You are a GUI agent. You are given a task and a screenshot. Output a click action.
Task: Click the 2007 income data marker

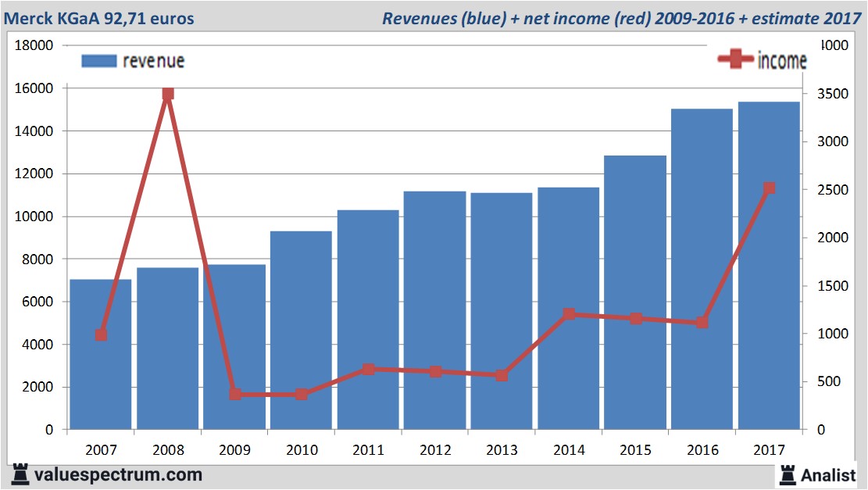click(101, 335)
